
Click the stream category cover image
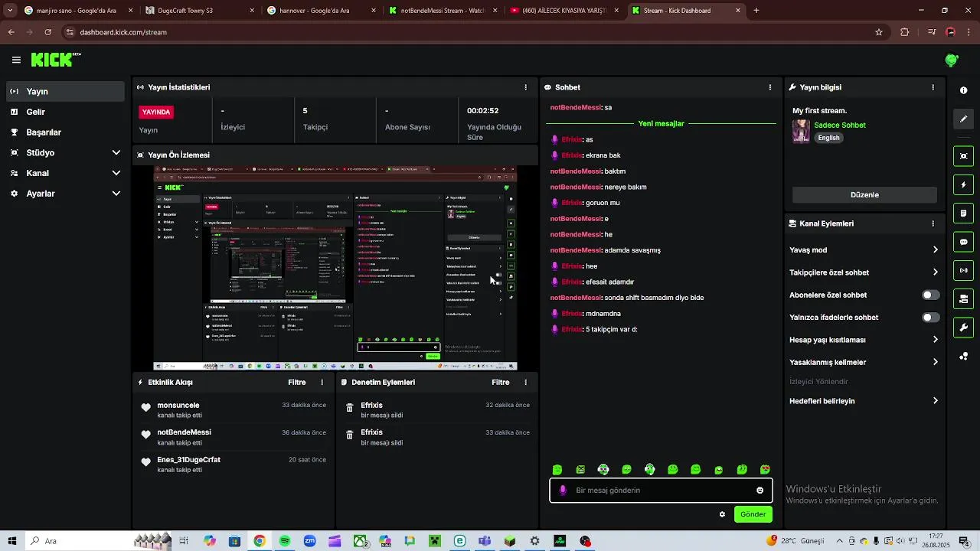[801, 131]
